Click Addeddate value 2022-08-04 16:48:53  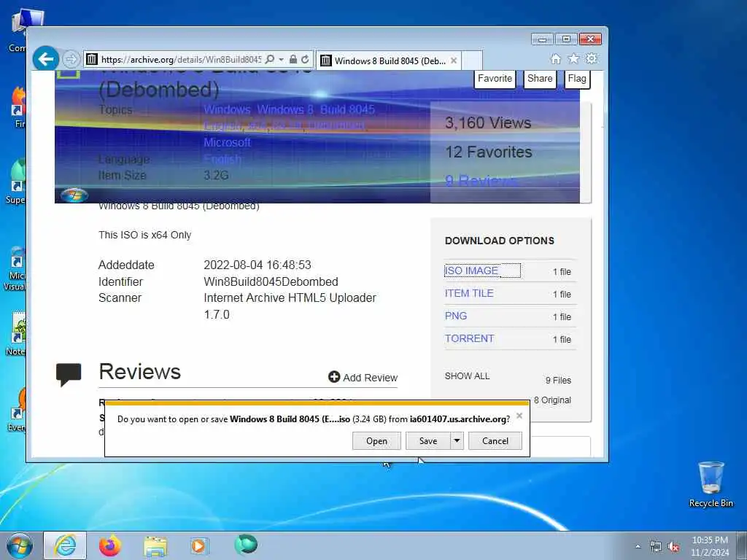(x=258, y=265)
